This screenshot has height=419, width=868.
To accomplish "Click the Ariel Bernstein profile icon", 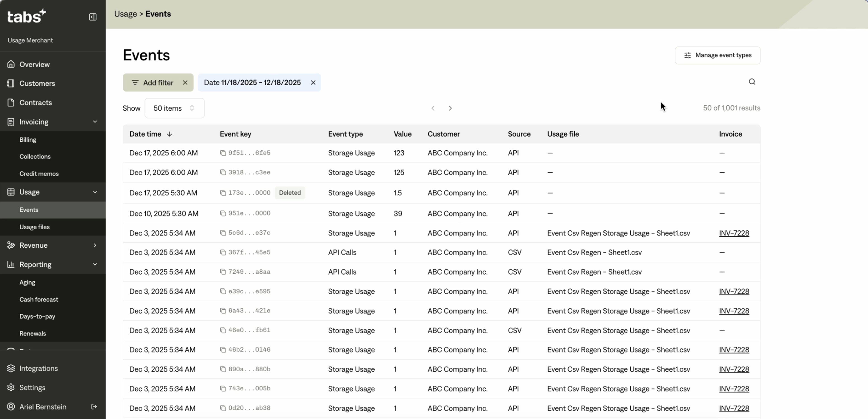I will tap(11, 407).
